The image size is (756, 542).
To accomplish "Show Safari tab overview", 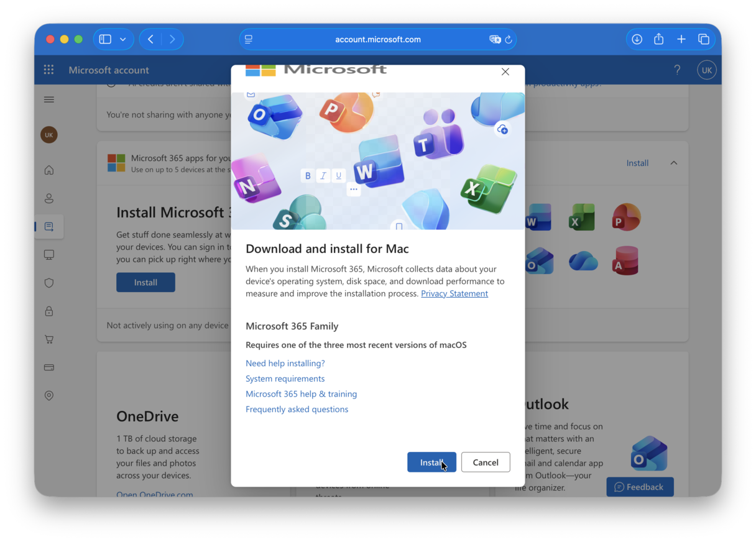I will tap(704, 39).
